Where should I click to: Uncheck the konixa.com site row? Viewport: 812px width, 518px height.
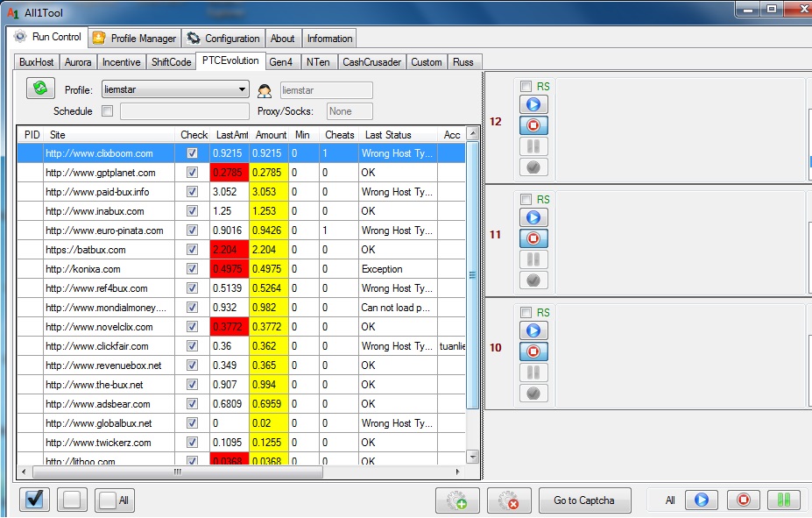(x=192, y=269)
